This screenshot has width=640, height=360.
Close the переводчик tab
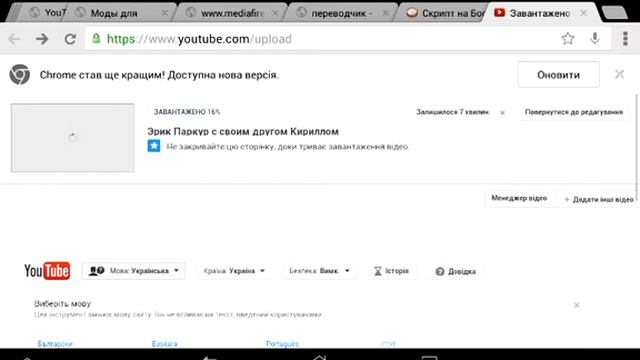pos(385,13)
